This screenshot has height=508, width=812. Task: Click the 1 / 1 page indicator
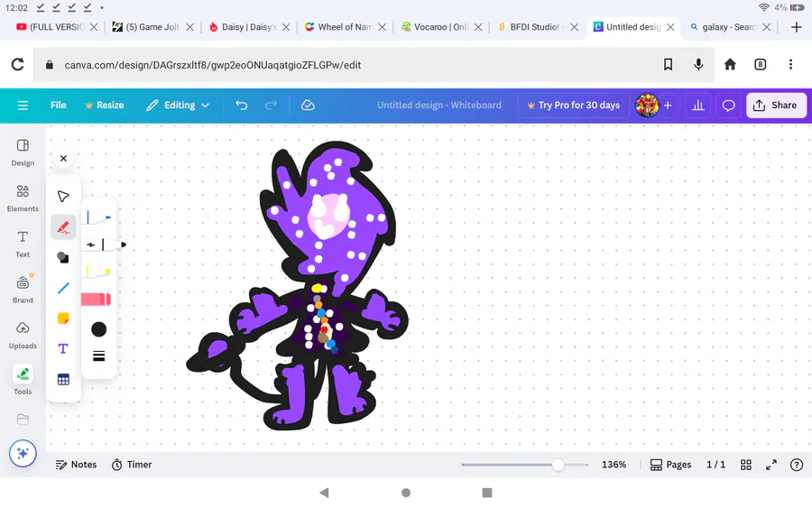715,465
